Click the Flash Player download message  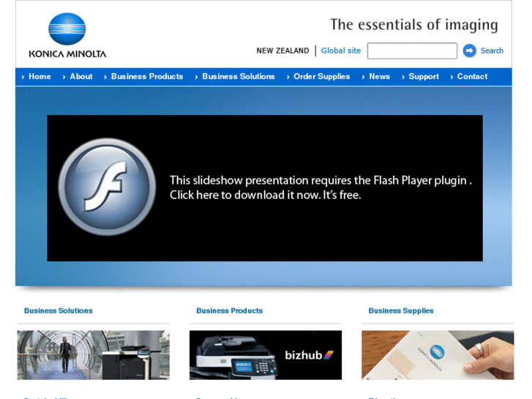tap(321, 187)
